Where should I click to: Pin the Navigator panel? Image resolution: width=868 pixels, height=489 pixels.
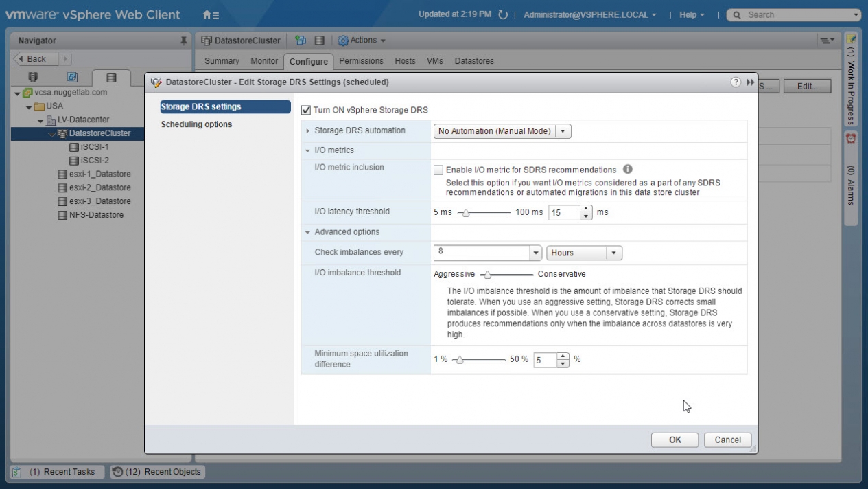pyautogui.click(x=183, y=41)
